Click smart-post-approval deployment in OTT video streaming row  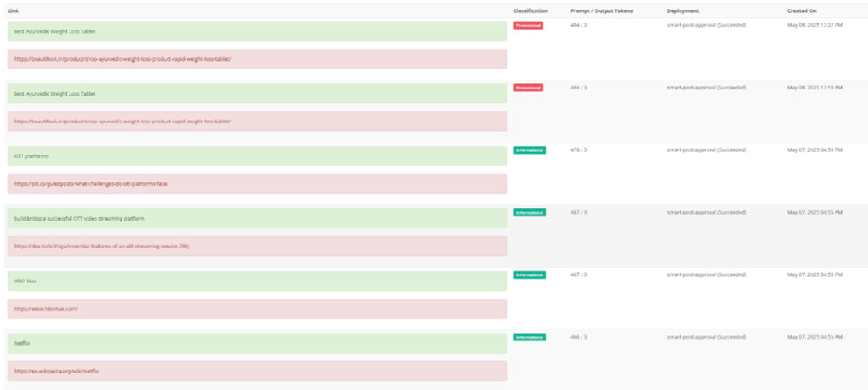(707, 212)
